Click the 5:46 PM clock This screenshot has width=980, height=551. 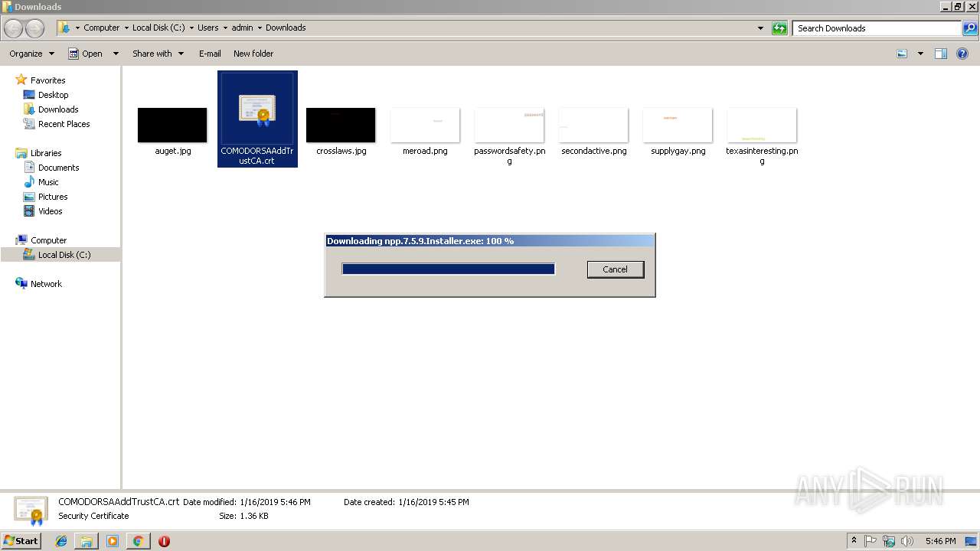[x=940, y=541]
